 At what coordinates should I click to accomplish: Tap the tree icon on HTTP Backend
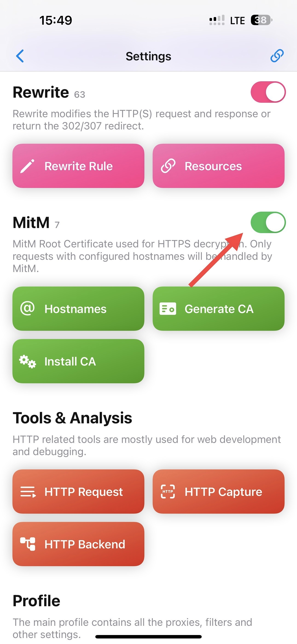point(27,544)
